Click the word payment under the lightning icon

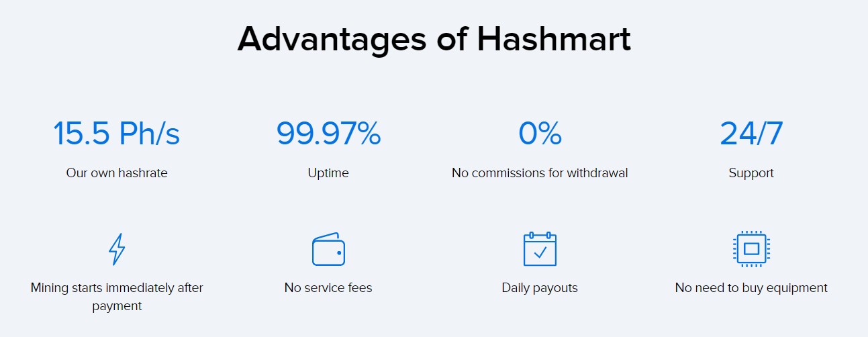[x=117, y=306]
